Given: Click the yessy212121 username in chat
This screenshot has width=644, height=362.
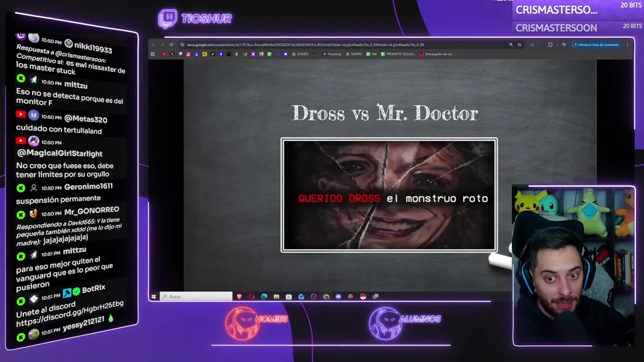Looking at the screenshot, I should pos(84,323).
